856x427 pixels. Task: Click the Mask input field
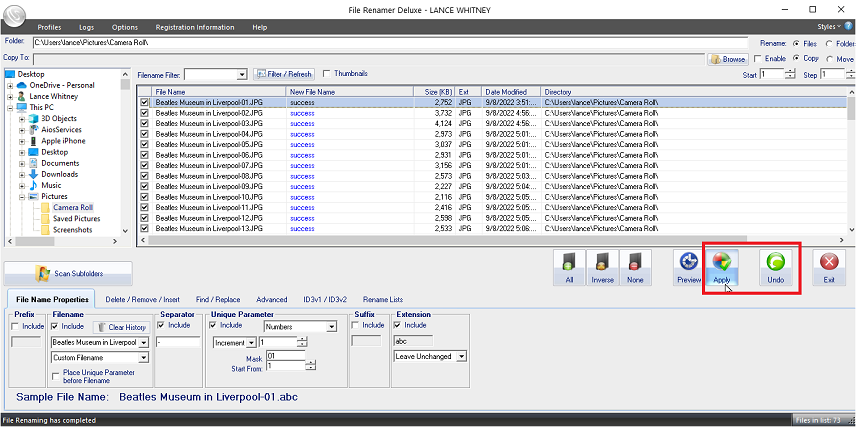click(285, 356)
